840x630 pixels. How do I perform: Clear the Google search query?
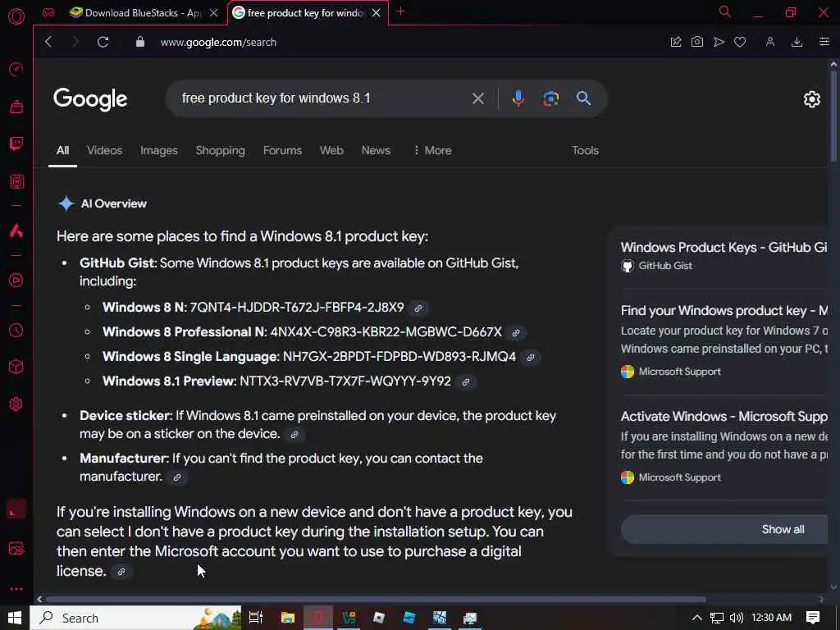(478, 98)
